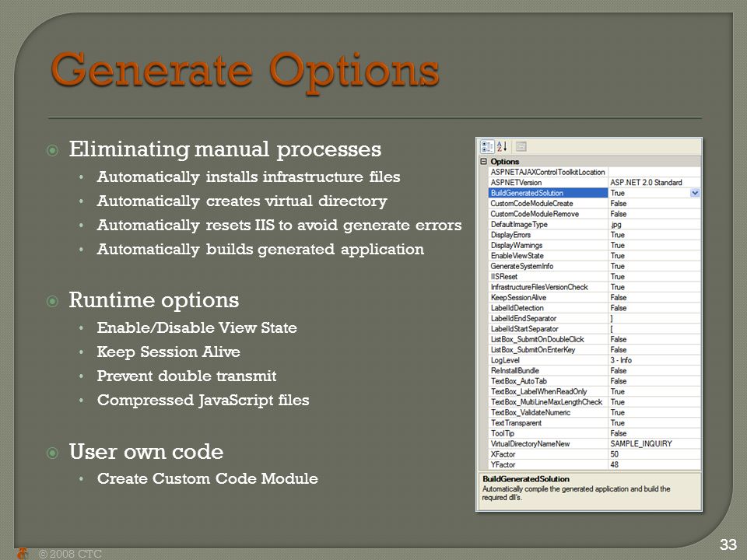Sort properties alphabetically with A-Z icon
The width and height of the screenshot is (747, 560).
tap(502, 147)
